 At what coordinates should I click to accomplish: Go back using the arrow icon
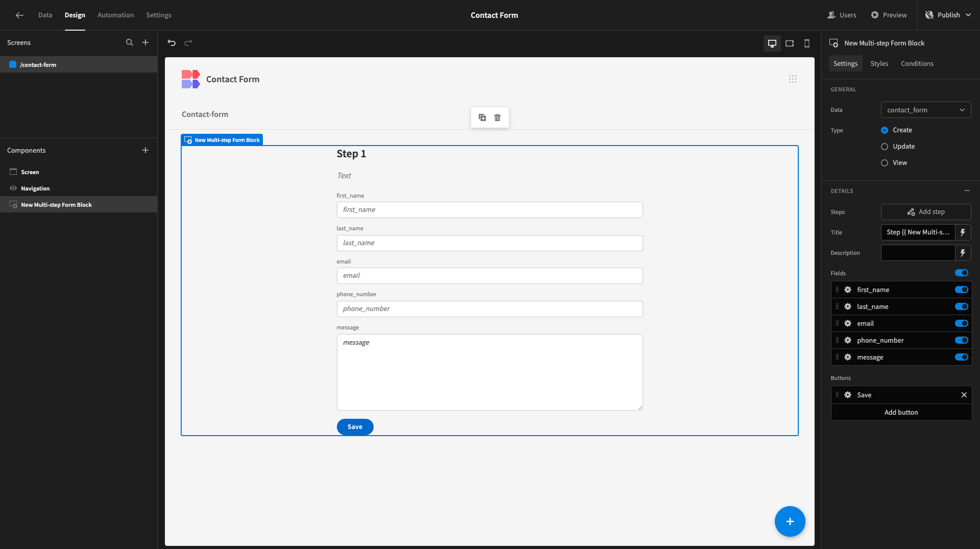(19, 15)
